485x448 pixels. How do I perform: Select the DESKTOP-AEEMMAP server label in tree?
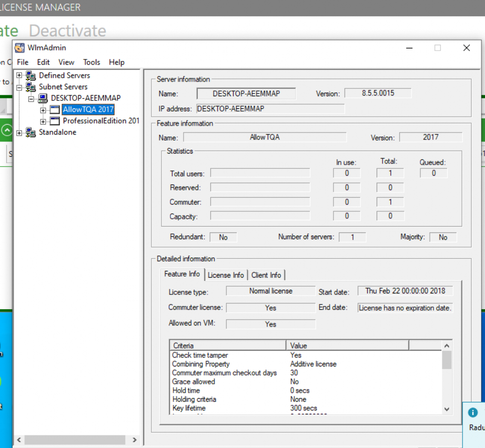[86, 98]
